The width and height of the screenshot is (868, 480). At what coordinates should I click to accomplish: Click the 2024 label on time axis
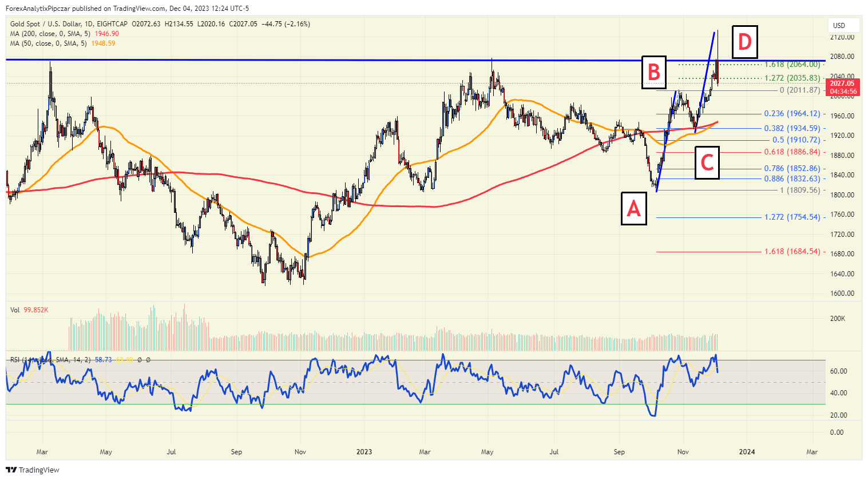pyautogui.click(x=747, y=452)
